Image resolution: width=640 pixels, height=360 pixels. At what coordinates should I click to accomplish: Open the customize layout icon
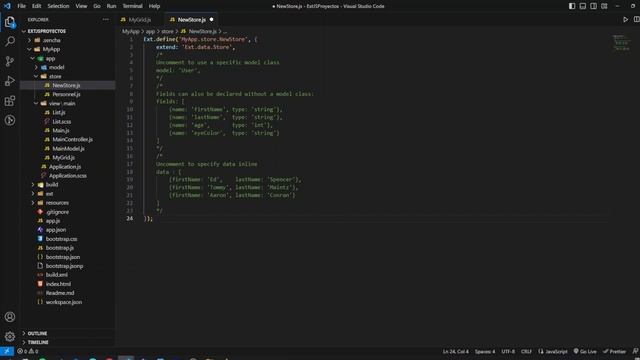(604, 6)
